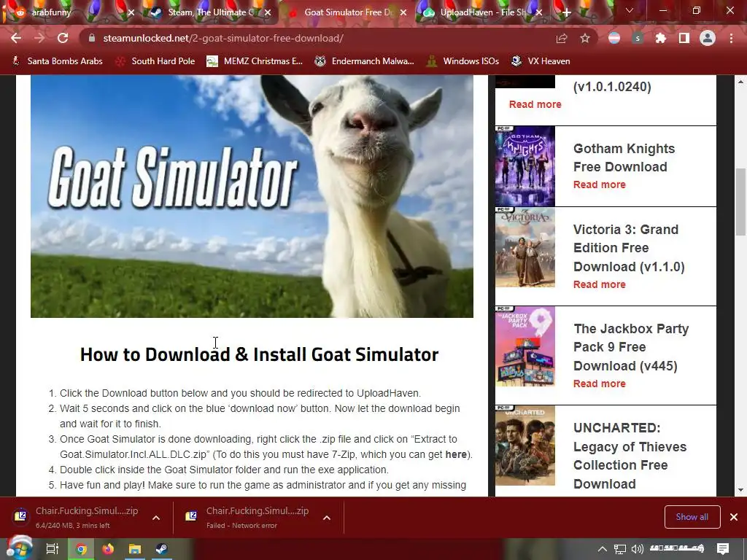Click the Jackbox Party Pack 9 thumbnail
Viewport: 747px width, 560px height.
(525, 346)
